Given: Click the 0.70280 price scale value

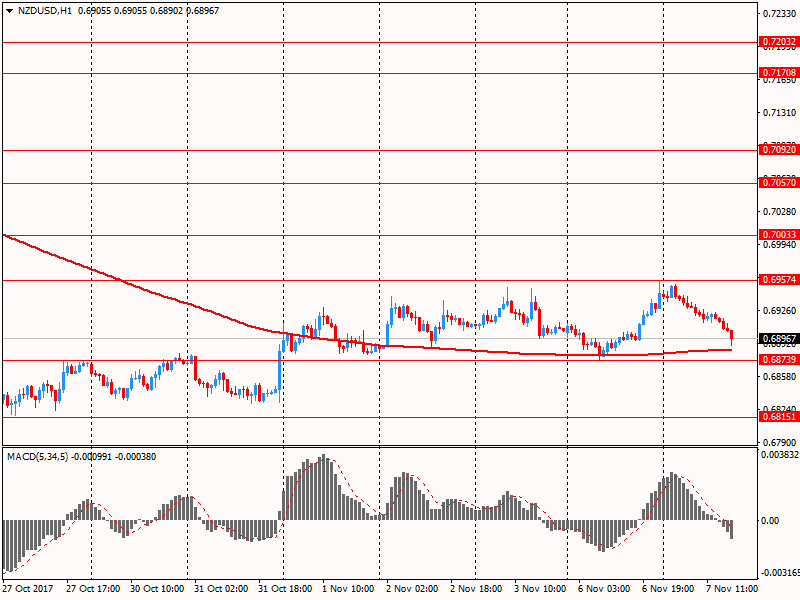Looking at the screenshot, I should pyautogui.click(x=780, y=212).
